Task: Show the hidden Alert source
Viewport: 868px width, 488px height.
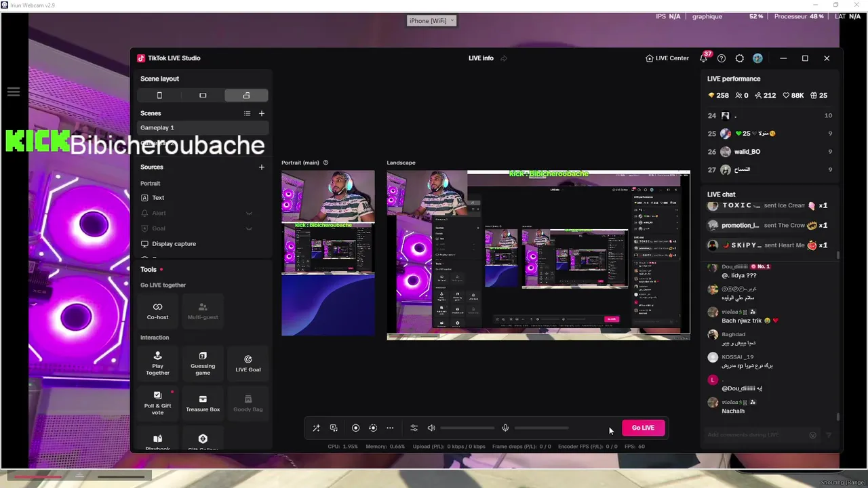Action: pyautogui.click(x=249, y=213)
